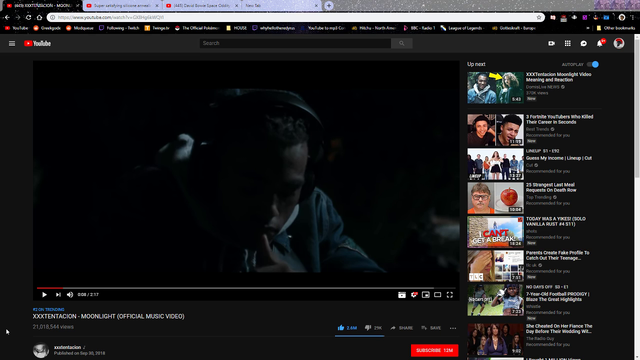Switch to the New Tab tab
The height and width of the screenshot is (360, 640).
coord(282,6)
